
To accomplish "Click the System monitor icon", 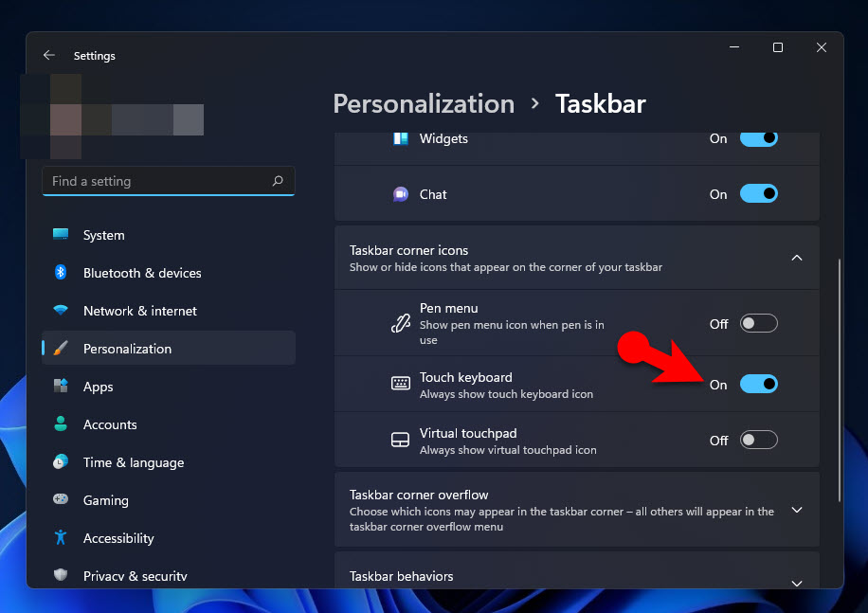I will (x=61, y=235).
